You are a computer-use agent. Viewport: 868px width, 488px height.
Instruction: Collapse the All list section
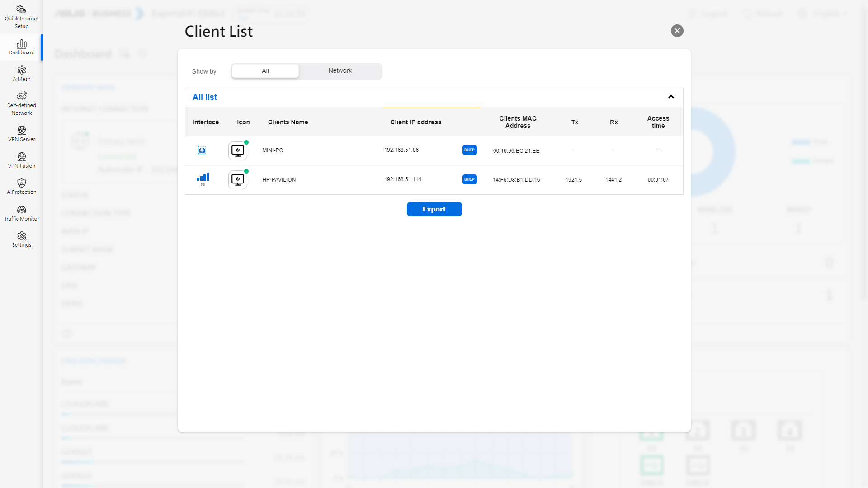tap(671, 97)
